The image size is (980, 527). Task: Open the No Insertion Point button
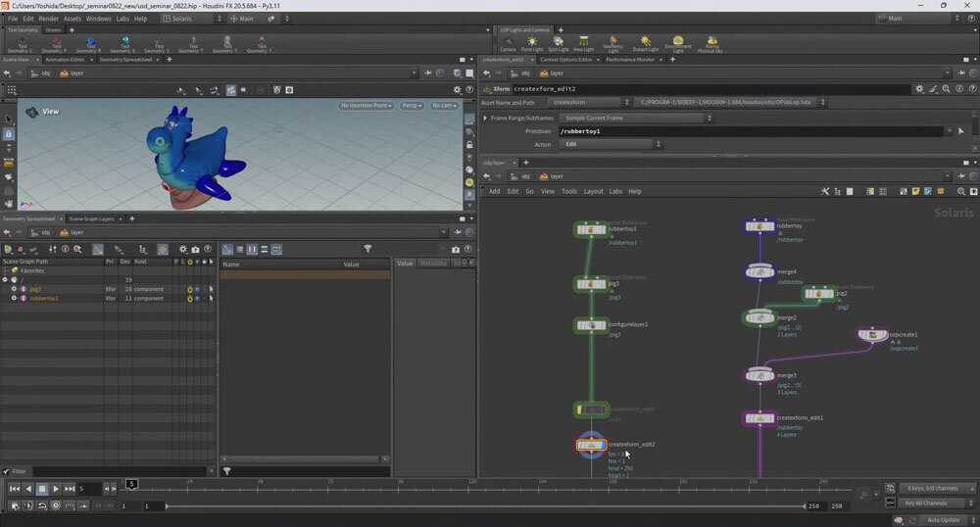(365, 105)
